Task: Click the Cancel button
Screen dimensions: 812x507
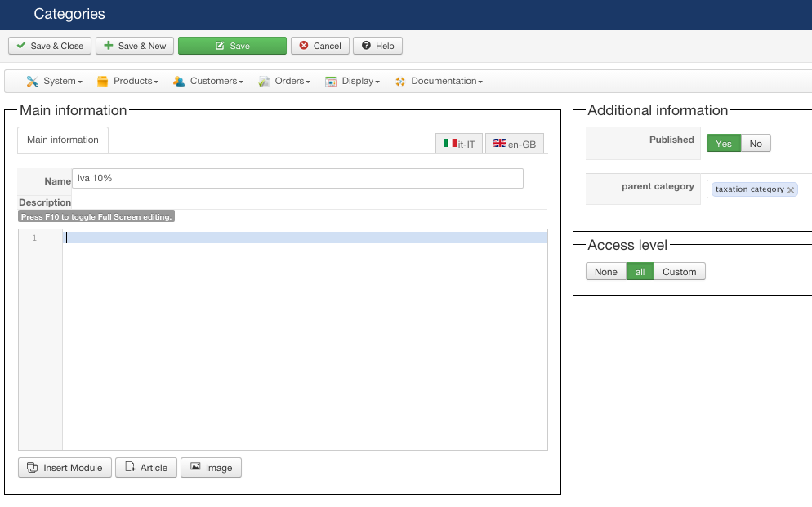Action: point(320,46)
